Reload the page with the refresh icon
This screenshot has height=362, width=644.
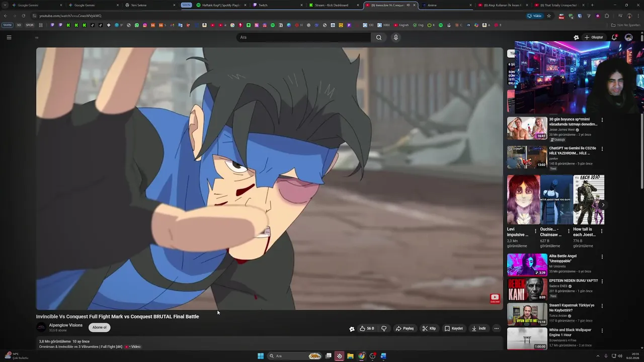(x=23, y=16)
